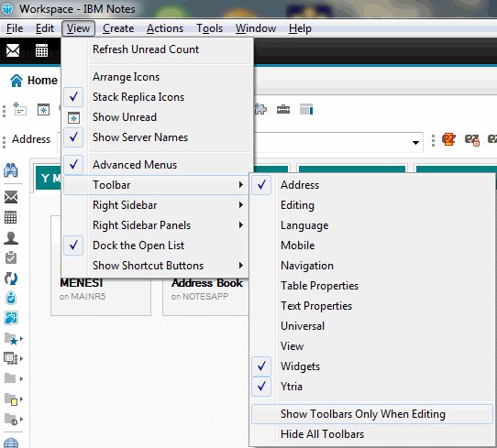Click the puzzle piece widgets toolbar icon
Viewport: 497px width, 448px height.
coord(260,109)
